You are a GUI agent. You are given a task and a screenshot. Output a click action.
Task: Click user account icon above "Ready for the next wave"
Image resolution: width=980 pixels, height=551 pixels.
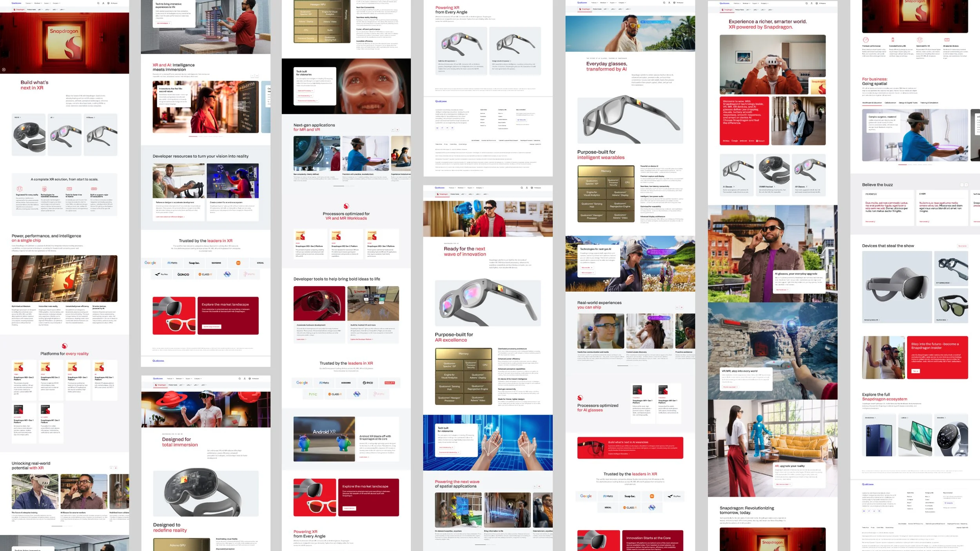[526, 188]
